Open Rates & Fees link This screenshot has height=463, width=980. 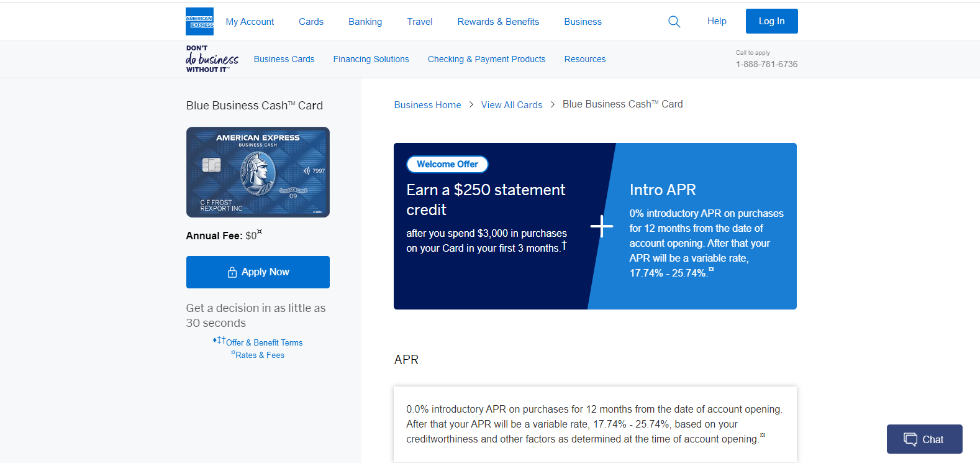[x=260, y=355]
